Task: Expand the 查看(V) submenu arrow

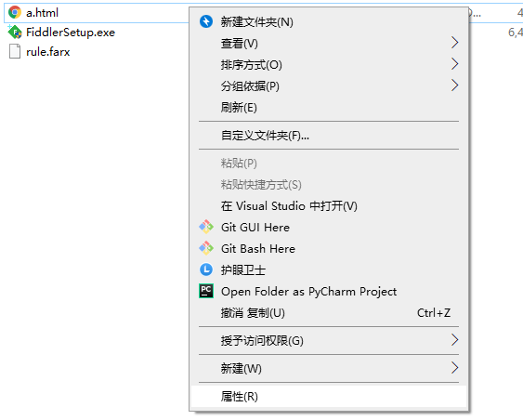Action: point(454,43)
